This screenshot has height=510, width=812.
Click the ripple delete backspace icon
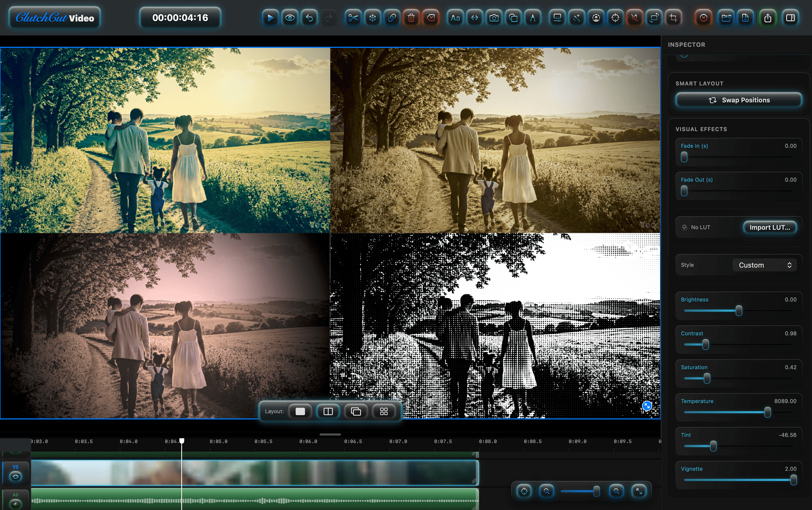(431, 18)
